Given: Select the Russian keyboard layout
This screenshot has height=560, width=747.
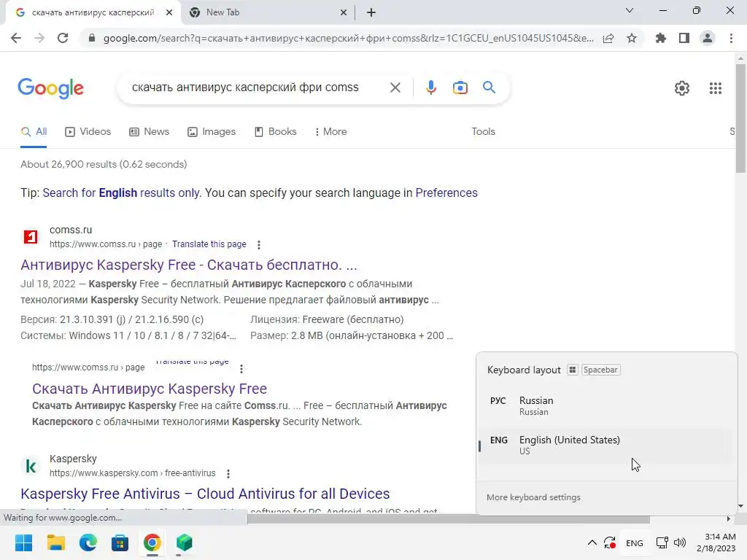Looking at the screenshot, I should [x=606, y=405].
